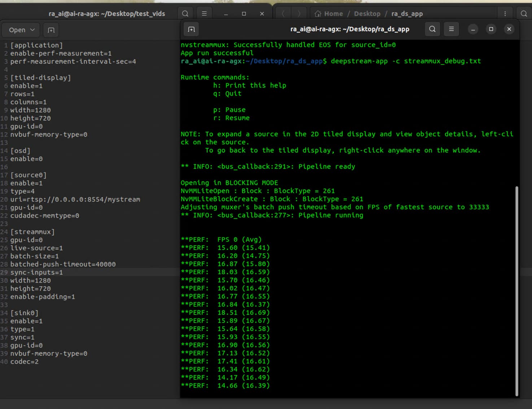
Task: Maximize the ra_ds_app terminal window
Action: click(x=491, y=29)
